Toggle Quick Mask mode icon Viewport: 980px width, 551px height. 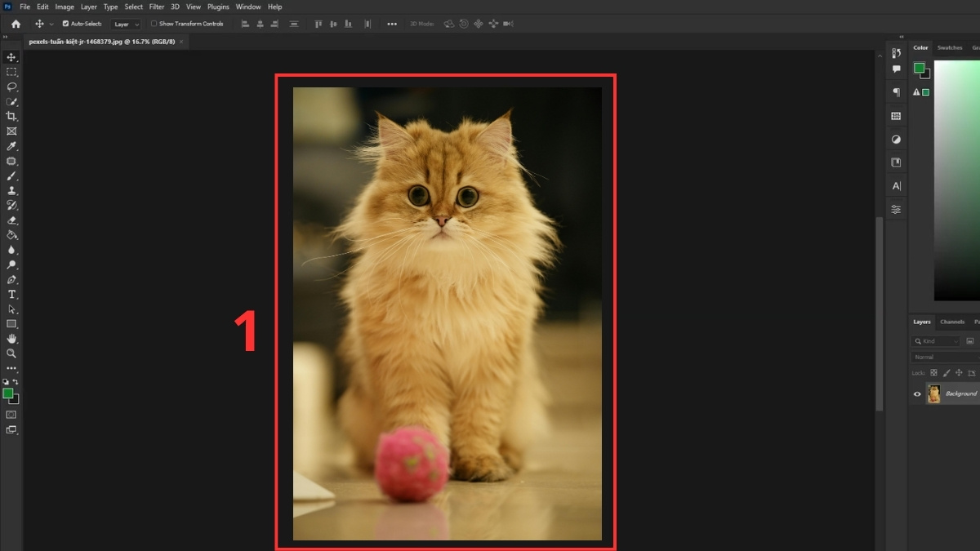(11, 415)
